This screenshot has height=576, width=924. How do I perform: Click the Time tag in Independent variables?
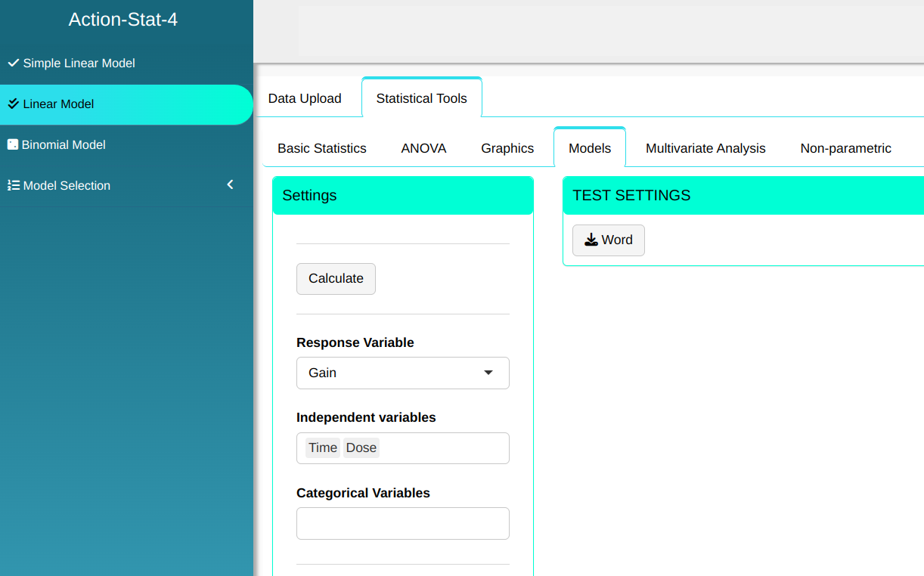323,447
